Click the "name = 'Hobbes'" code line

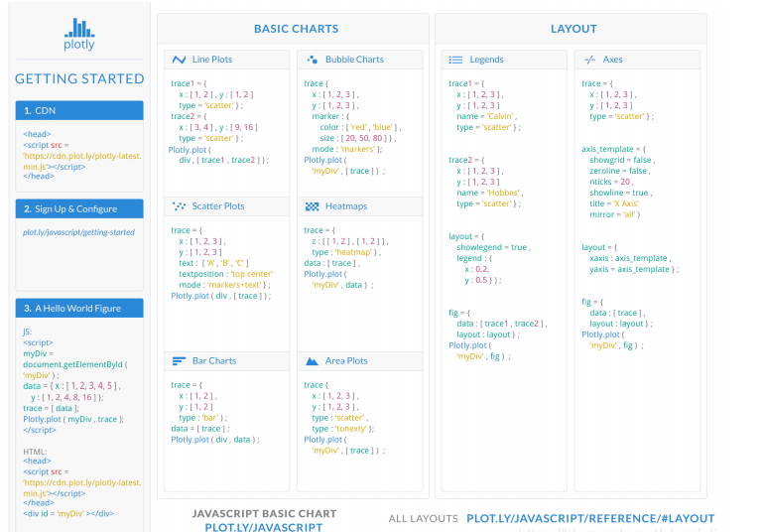(489, 193)
